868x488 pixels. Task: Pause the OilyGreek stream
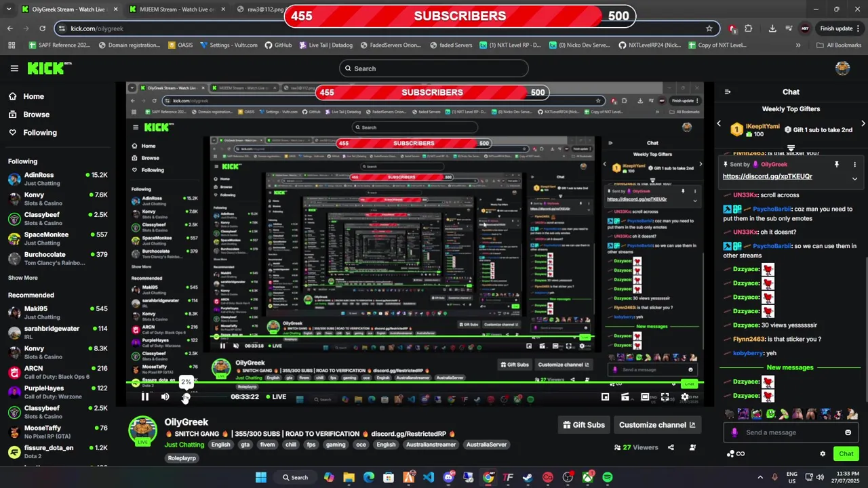pos(145,397)
